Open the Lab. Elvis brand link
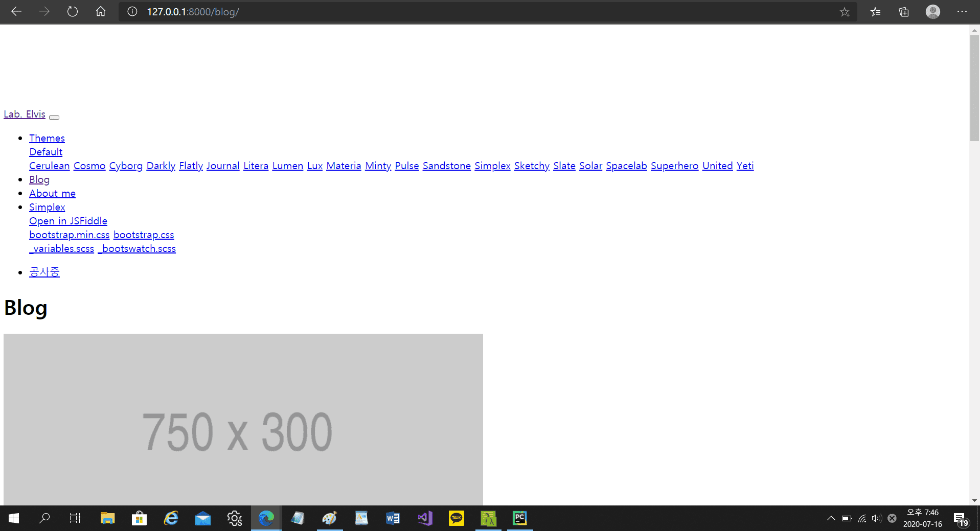The width and height of the screenshot is (980, 531). pyautogui.click(x=25, y=114)
